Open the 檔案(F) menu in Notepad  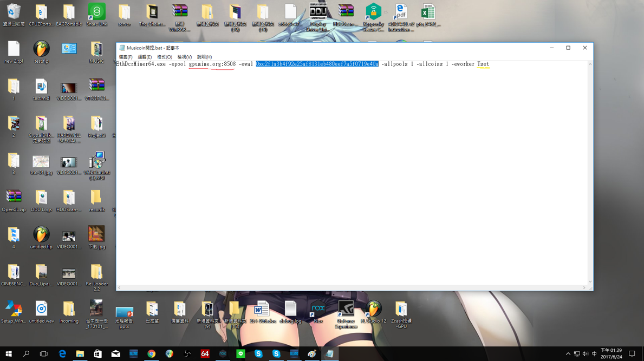(125, 57)
